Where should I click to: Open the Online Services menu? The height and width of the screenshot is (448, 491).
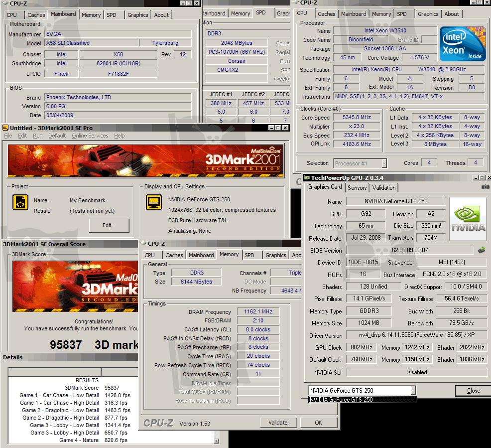tap(90, 136)
